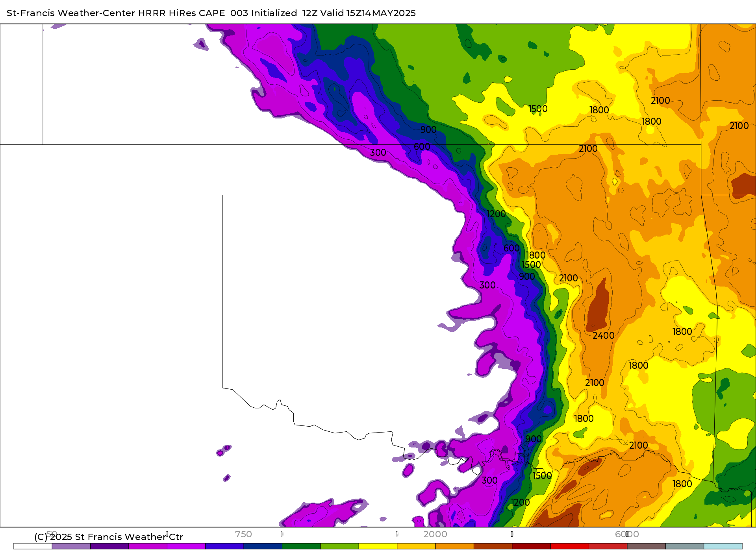The width and height of the screenshot is (756, 551).
Task: Click the white legend color swatch
Action: (33, 546)
